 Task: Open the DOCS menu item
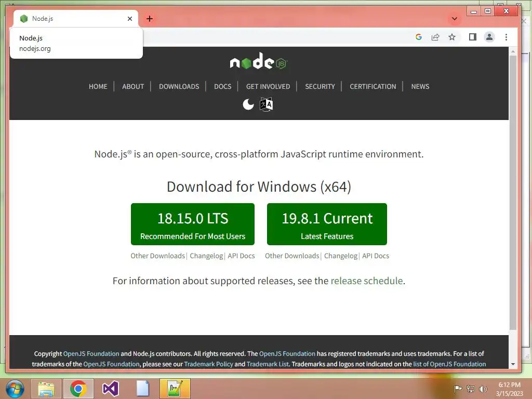(x=222, y=87)
